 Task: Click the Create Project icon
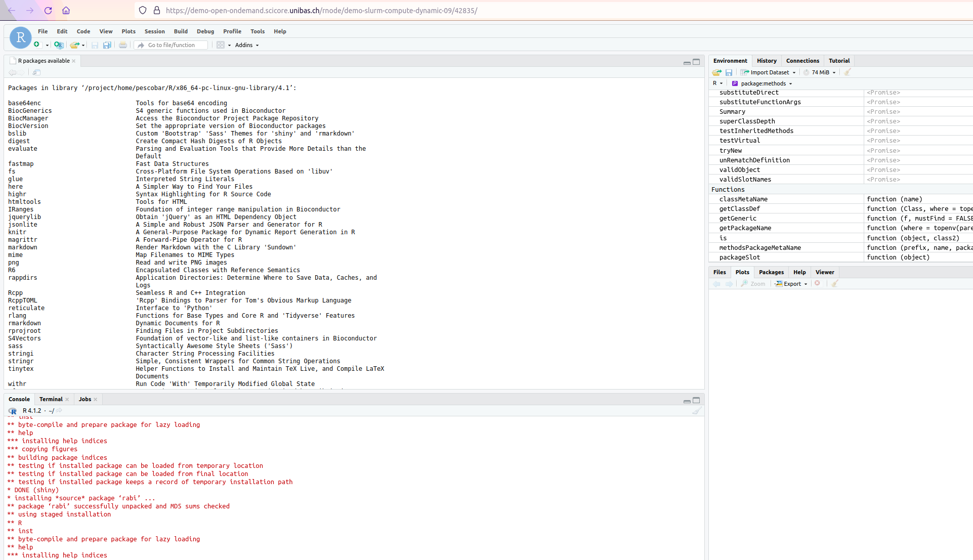[x=59, y=45]
